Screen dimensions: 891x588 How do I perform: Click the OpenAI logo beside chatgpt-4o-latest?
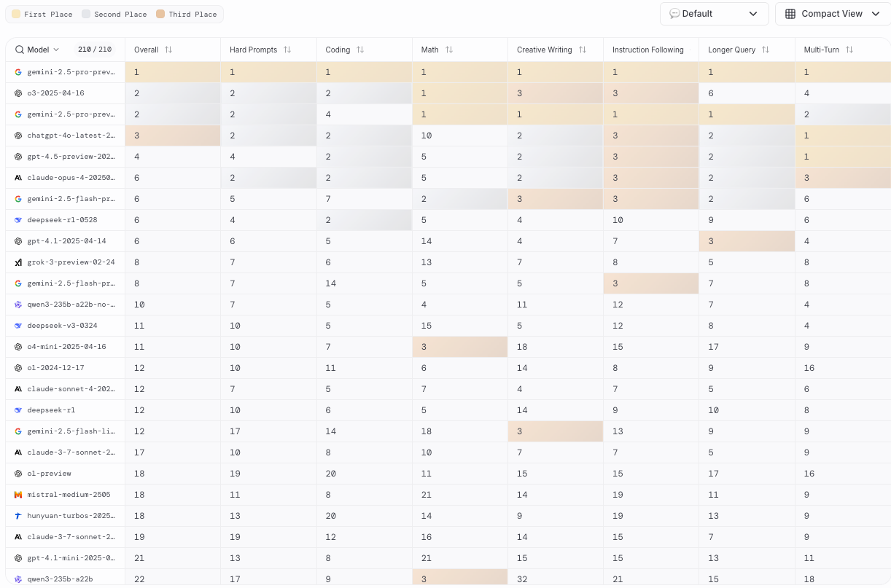[18, 136]
